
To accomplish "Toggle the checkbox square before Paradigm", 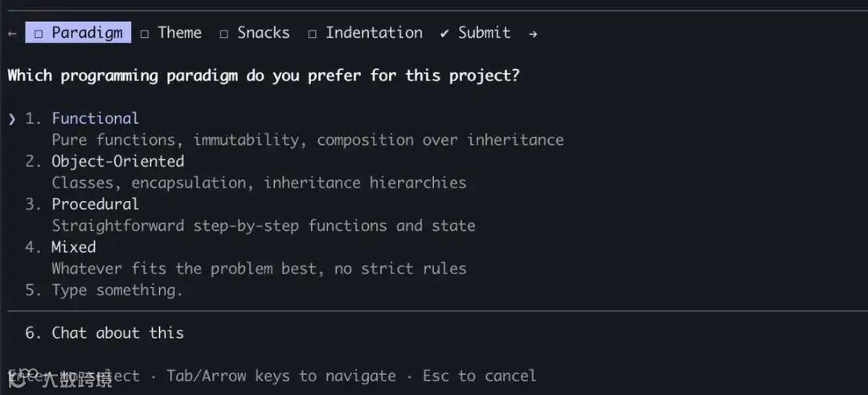I will (39, 33).
